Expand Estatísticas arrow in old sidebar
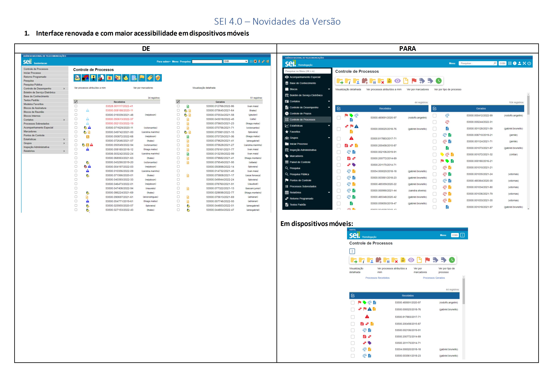Image resolution: width=555 pixels, height=392 pixels. tap(64, 139)
